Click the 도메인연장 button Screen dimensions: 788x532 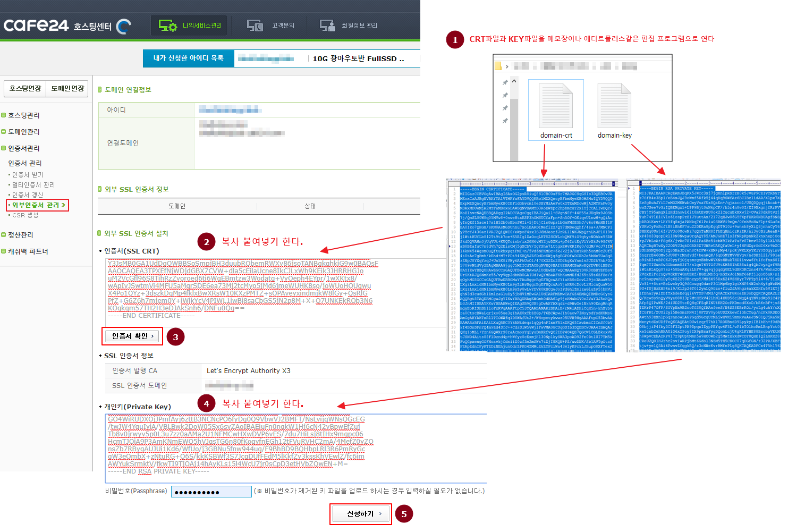(x=67, y=89)
